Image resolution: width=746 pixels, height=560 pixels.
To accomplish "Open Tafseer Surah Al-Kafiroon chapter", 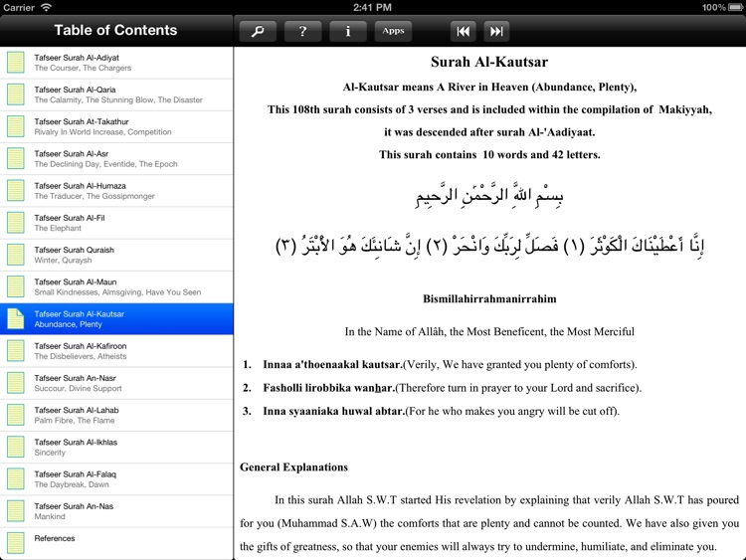I will point(116,351).
